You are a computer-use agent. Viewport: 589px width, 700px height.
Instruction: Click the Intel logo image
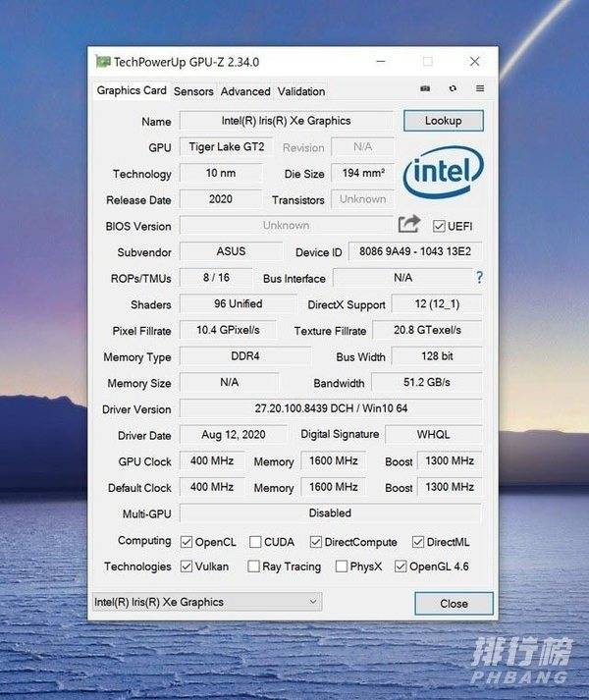(x=444, y=173)
